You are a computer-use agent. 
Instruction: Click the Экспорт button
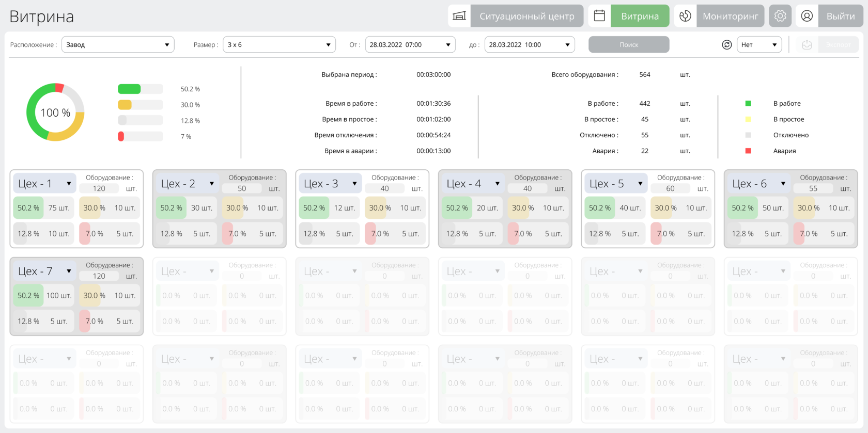coord(839,45)
